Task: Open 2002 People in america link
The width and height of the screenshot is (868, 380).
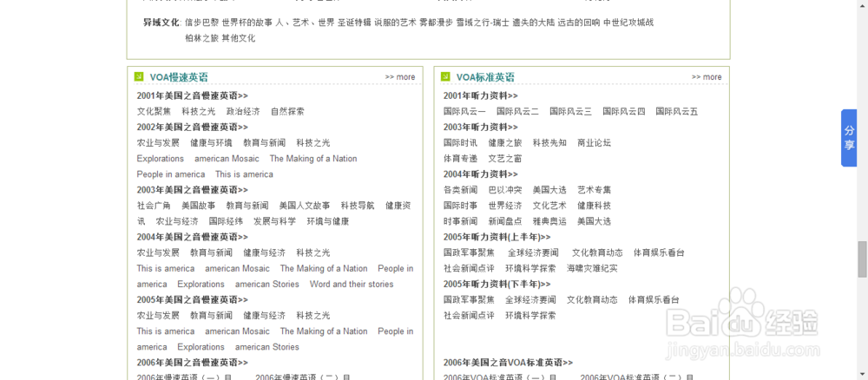Action: [x=171, y=174]
